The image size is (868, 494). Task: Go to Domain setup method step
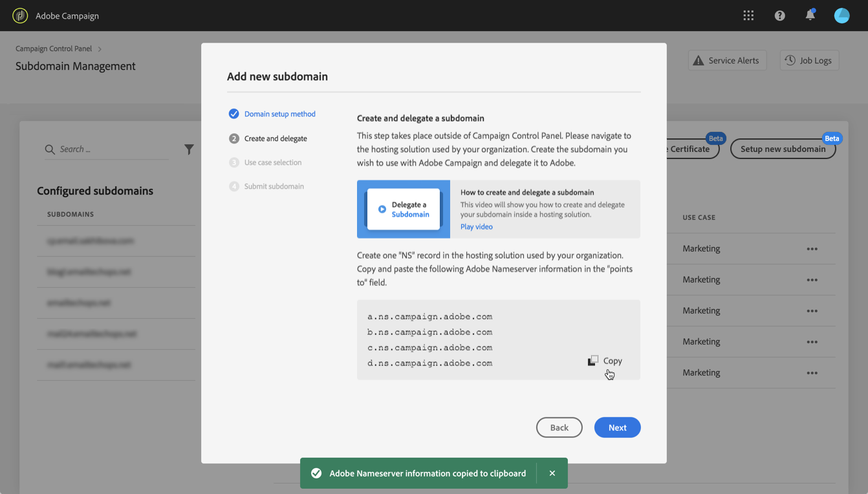280,114
